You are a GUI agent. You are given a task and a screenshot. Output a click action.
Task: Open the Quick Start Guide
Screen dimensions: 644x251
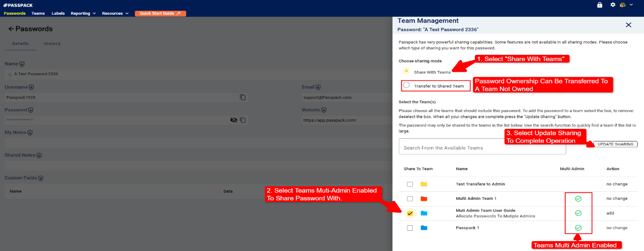coord(160,13)
